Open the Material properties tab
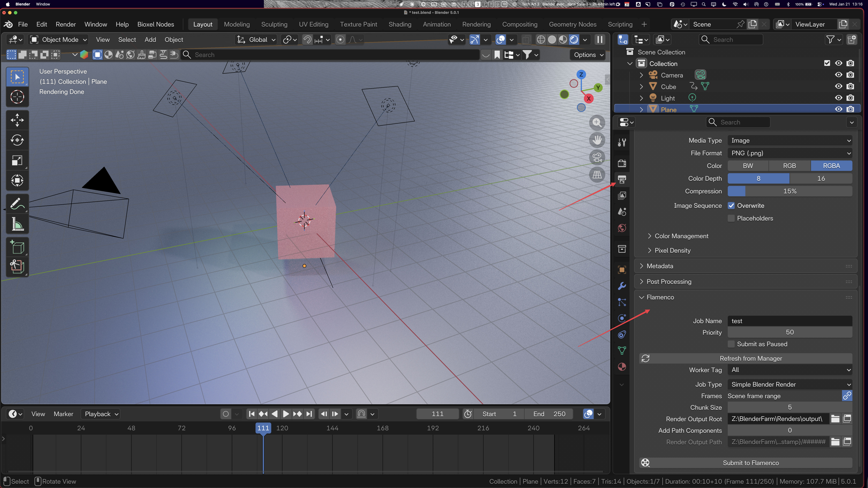Image resolution: width=868 pixels, height=488 pixels. [622, 367]
